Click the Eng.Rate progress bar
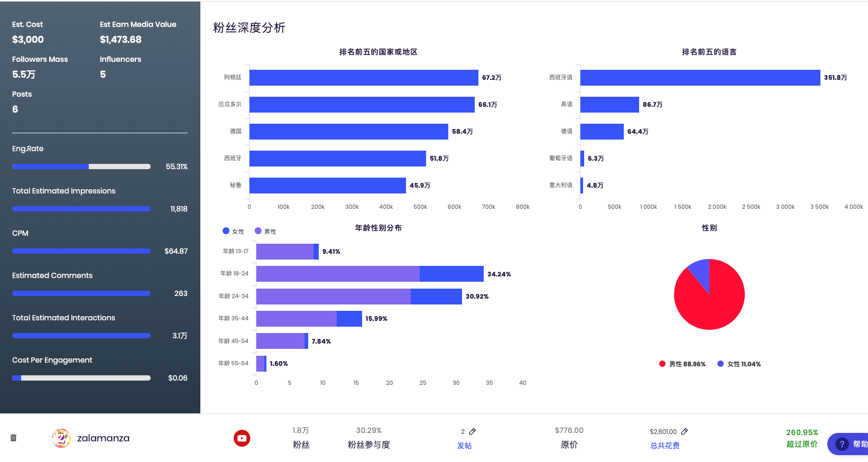This screenshot has height=462, width=868. coord(81,167)
